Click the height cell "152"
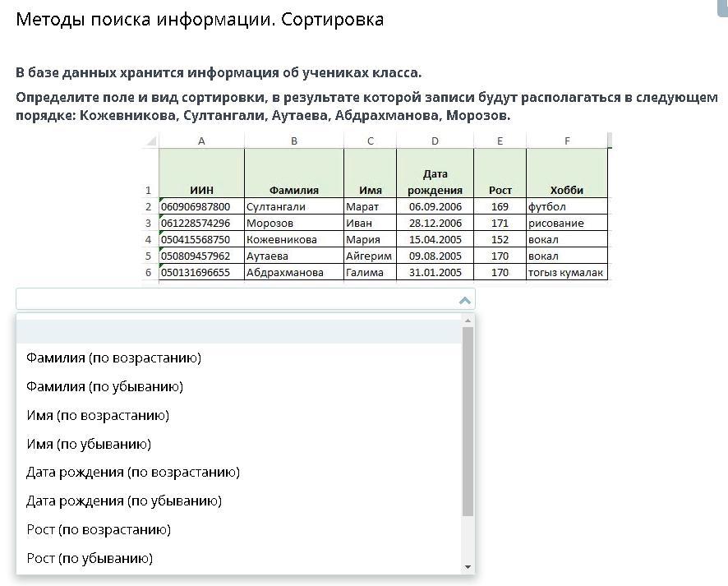Image resolution: width=728 pixels, height=586 pixels. 500,239
